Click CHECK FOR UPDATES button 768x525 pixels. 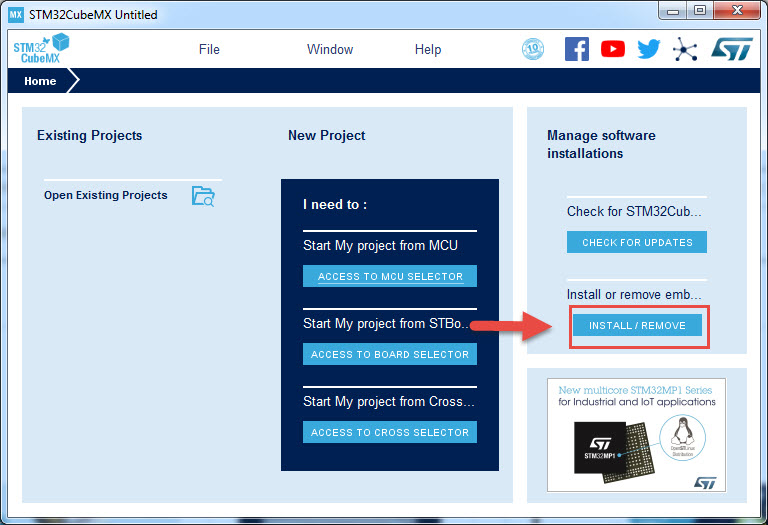click(637, 242)
